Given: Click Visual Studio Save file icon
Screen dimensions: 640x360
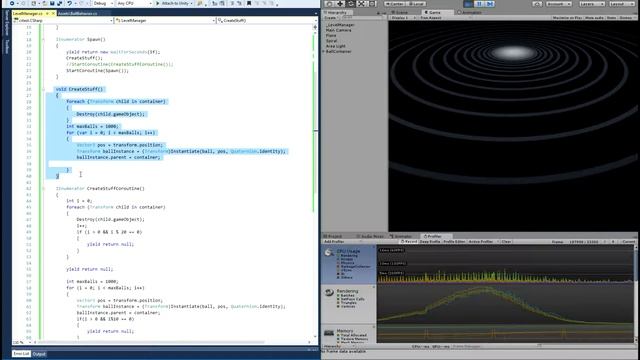Looking at the screenshot, I should [x=52, y=3].
